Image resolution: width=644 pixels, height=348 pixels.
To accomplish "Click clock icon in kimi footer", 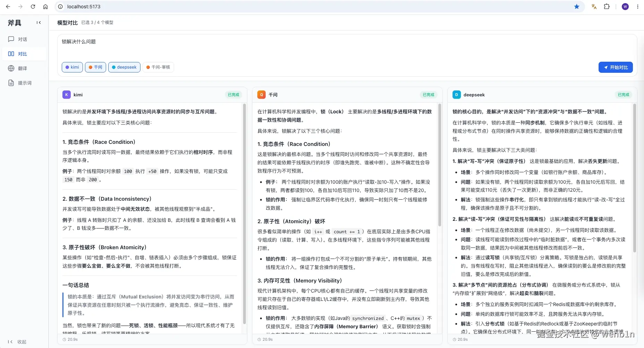I will [x=64, y=340].
